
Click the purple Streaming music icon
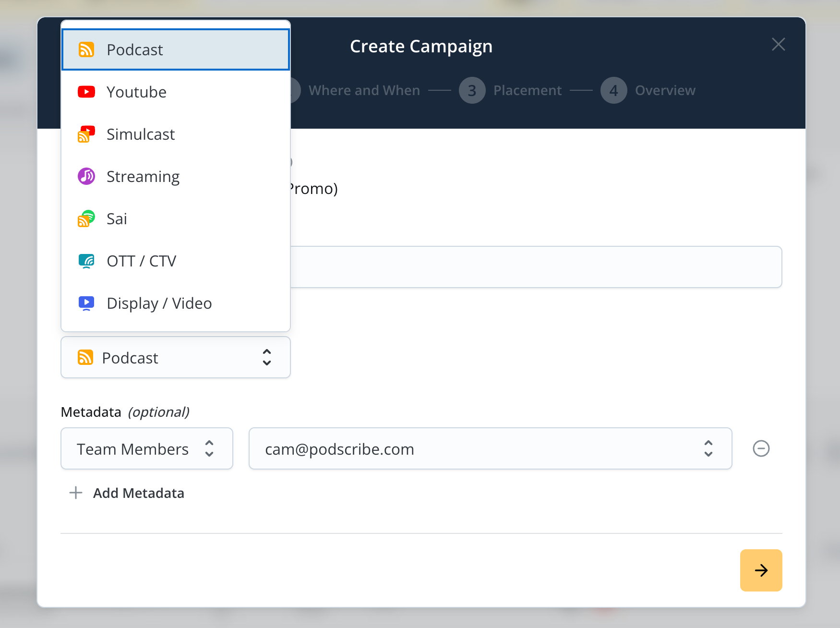click(x=86, y=176)
